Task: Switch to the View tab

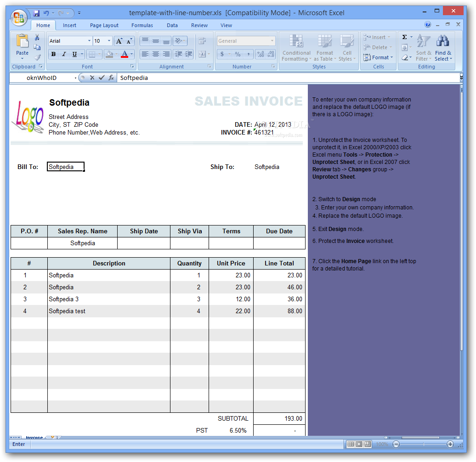Action: pyautogui.click(x=226, y=25)
